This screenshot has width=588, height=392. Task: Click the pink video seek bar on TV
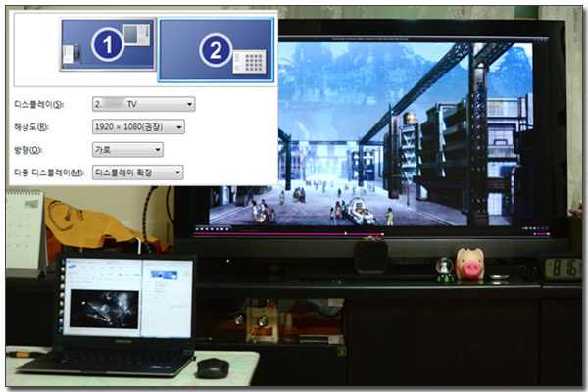tap(288, 234)
